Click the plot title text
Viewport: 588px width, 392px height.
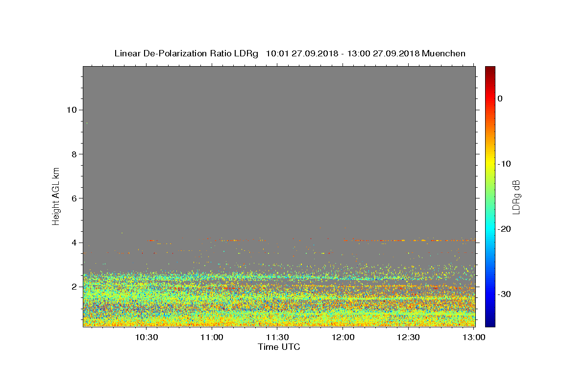(x=290, y=53)
